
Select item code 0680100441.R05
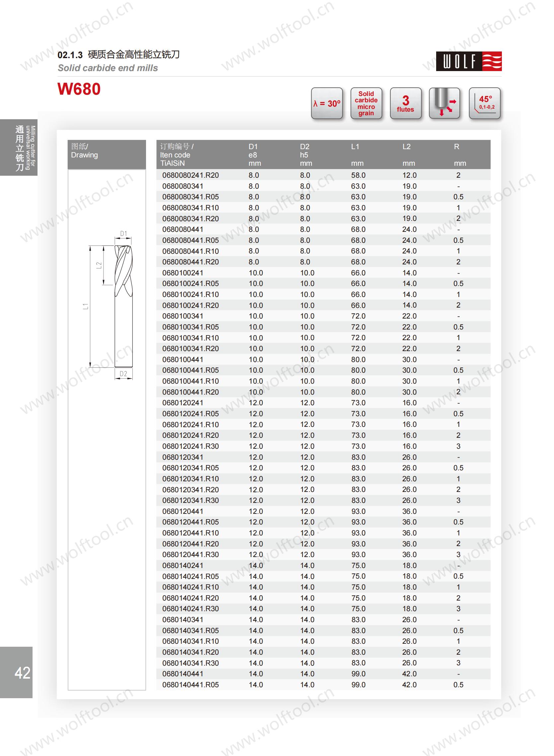tap(190, 370)
